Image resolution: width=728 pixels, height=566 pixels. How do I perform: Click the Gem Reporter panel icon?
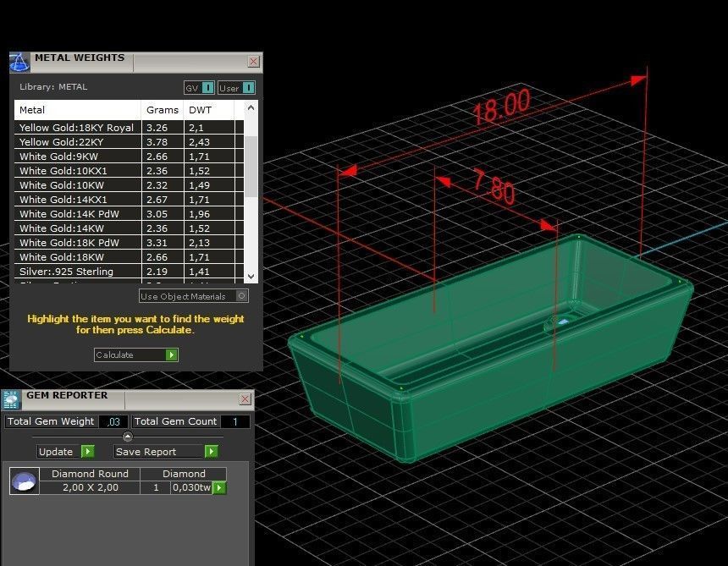tap(11, 399)
